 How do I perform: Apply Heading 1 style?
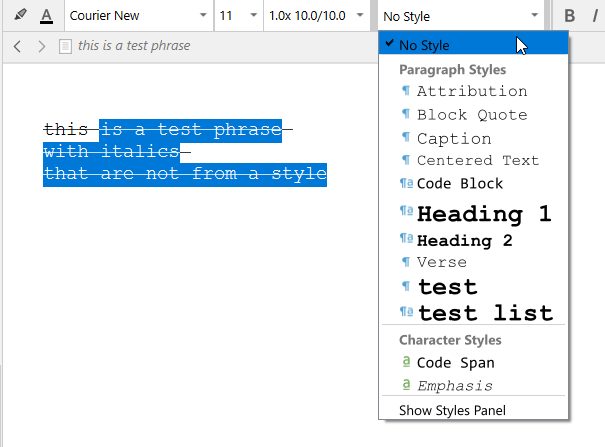tap(484, 213)
